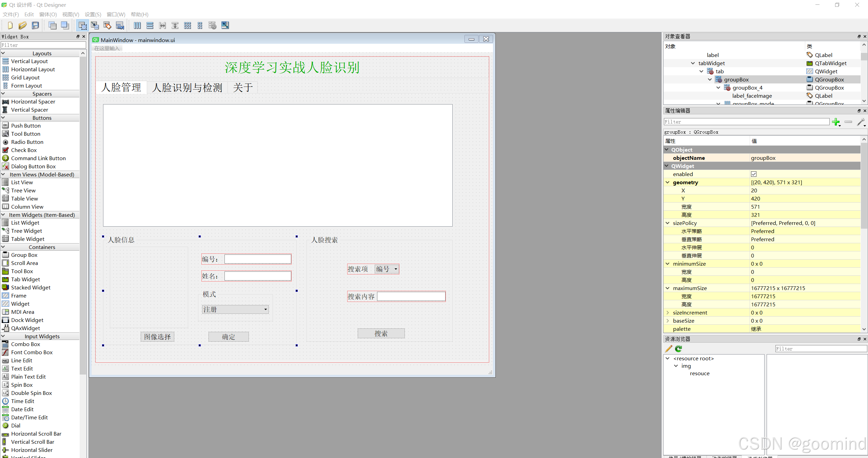Click the 搜索 button
This screenshot has height=458, width=868.
(380, 333)
